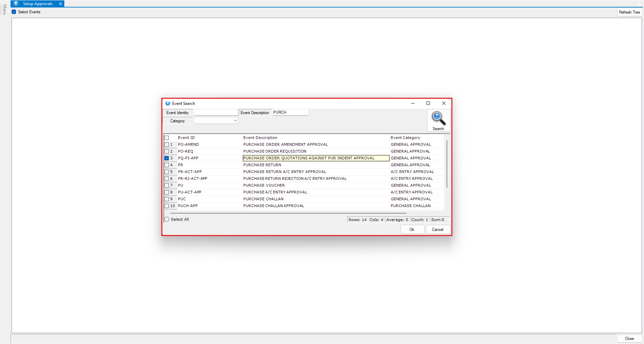Enable the Select All checkbox
Viewport: 644px width, 344px height.
[167, 219]
